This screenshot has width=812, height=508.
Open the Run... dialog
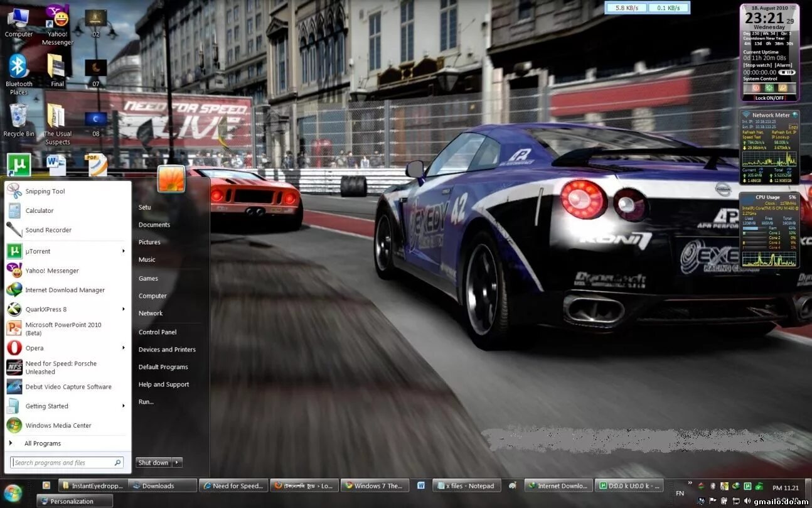click(146, 402)
